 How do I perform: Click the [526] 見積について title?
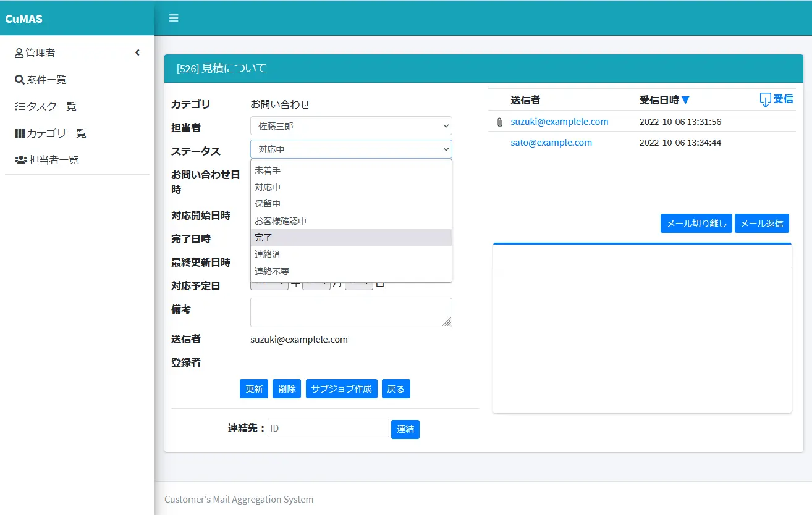click(222, 68)
